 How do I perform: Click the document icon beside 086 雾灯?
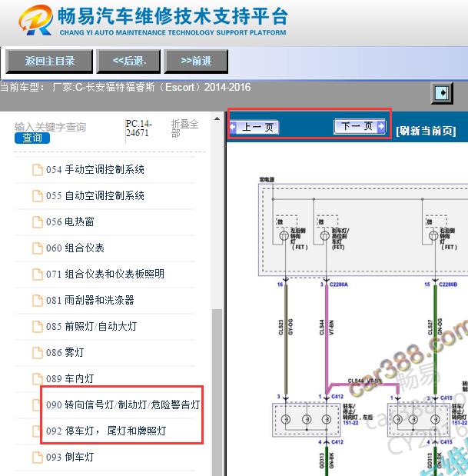pos(38,352)
